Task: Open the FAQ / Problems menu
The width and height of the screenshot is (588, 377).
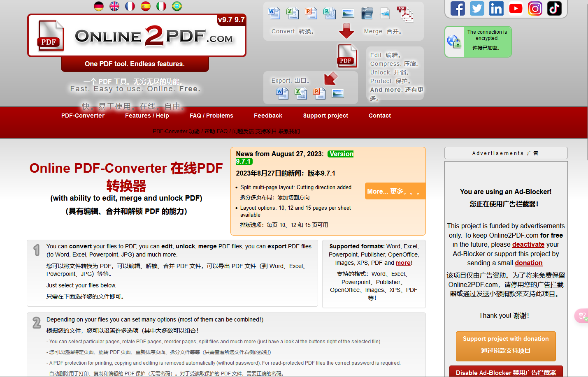Action: click(211, 116)
